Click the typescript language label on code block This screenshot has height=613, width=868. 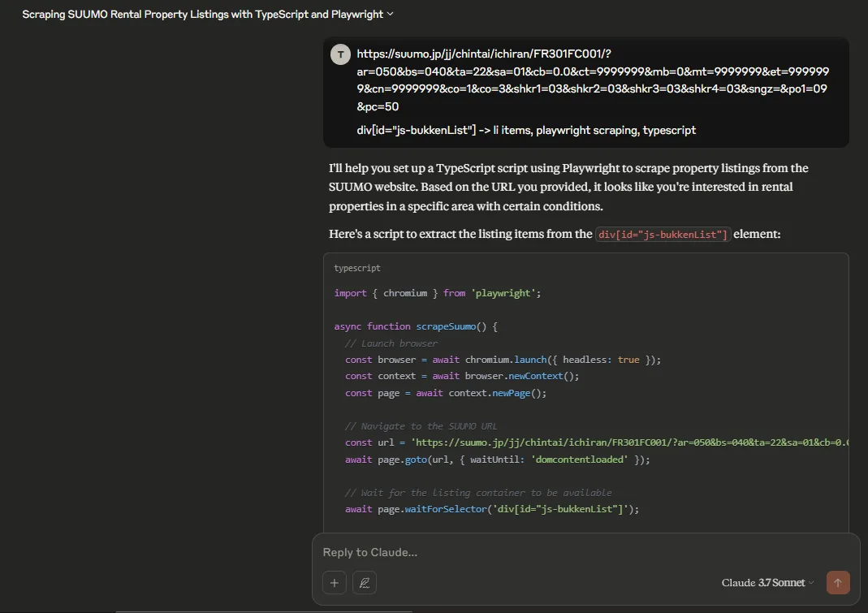coord(357,268)
